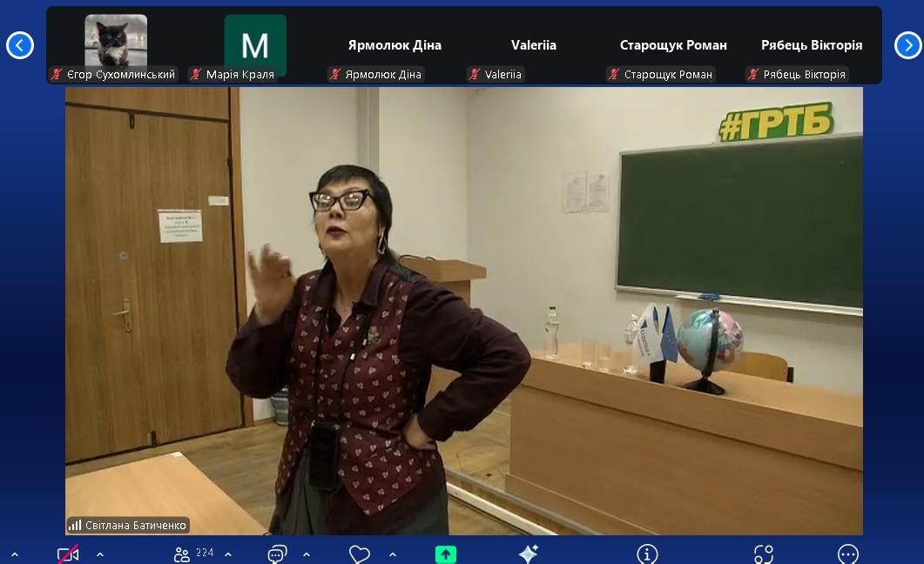This screenshot has height=564, width=924.
Task: Select the Рябець Вікторія participant tile
Action: 812,45
